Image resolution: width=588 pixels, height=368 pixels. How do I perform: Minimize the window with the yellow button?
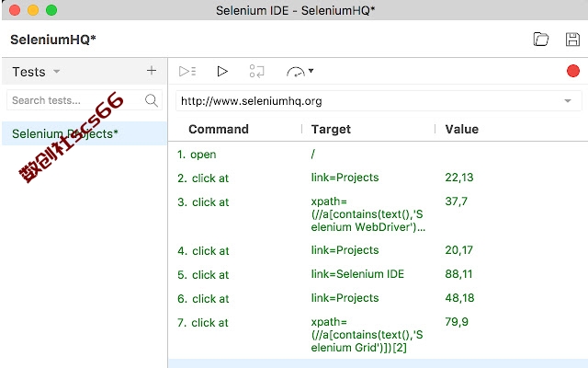coord(33,10)
